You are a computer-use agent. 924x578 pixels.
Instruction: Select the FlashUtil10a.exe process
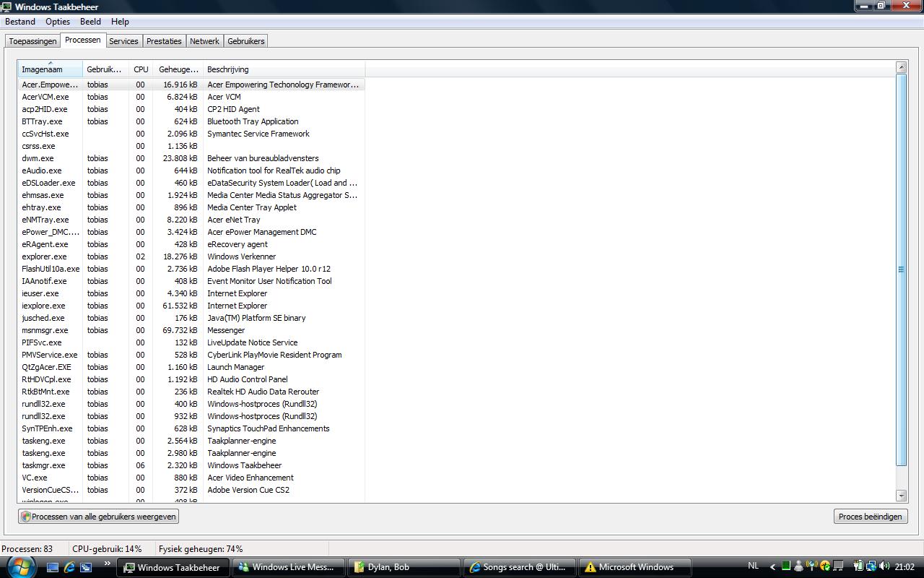[191, 269]
